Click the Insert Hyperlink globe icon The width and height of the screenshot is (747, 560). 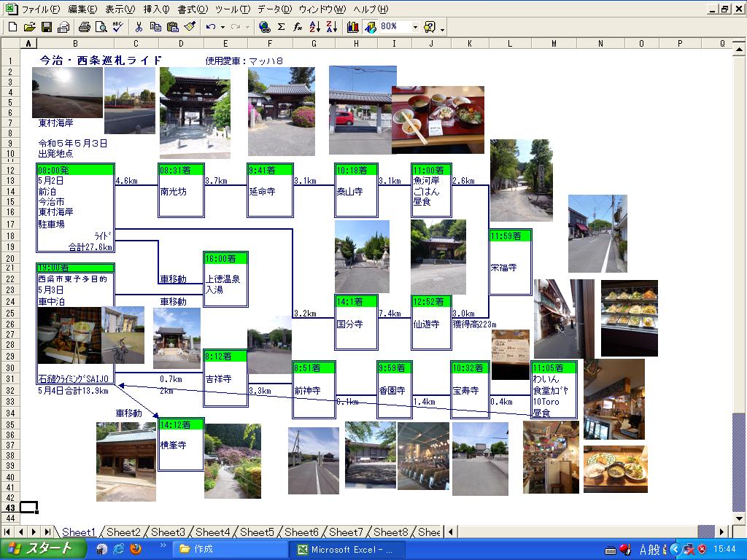(x=264, y=27)
